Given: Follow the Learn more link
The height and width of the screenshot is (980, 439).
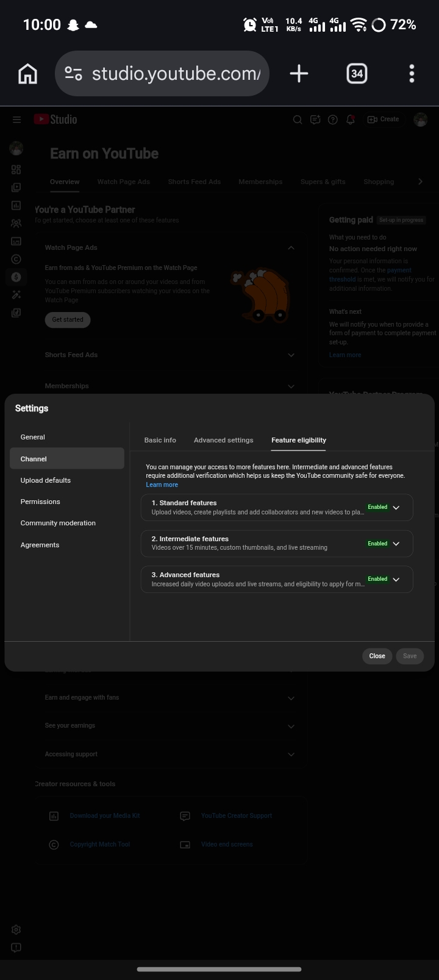Looking at the screenshot, I should 162,485.
